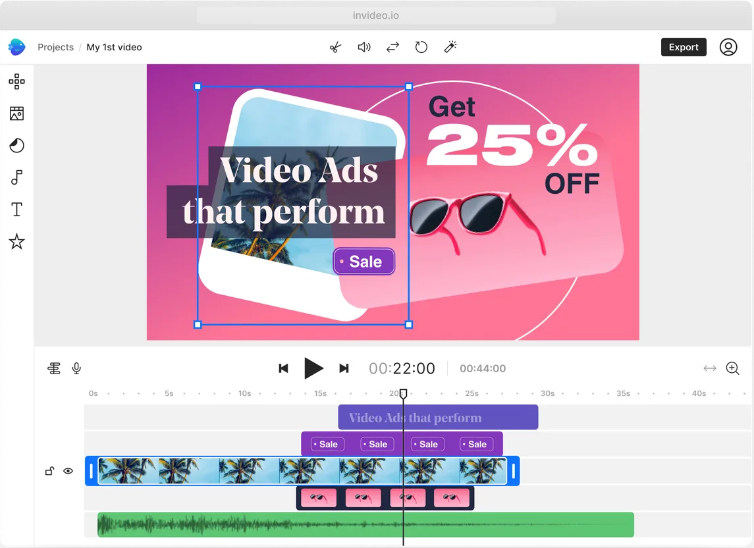The height and width of the screenshot is (548, 754).
Task: Click the swap arrows icon
Action: [393, 47]
